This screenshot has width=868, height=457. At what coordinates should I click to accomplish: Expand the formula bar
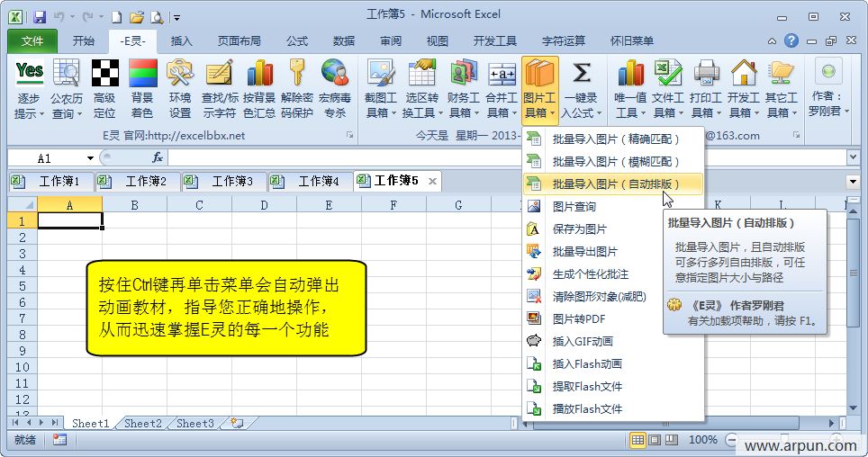(x=853, y=157)
